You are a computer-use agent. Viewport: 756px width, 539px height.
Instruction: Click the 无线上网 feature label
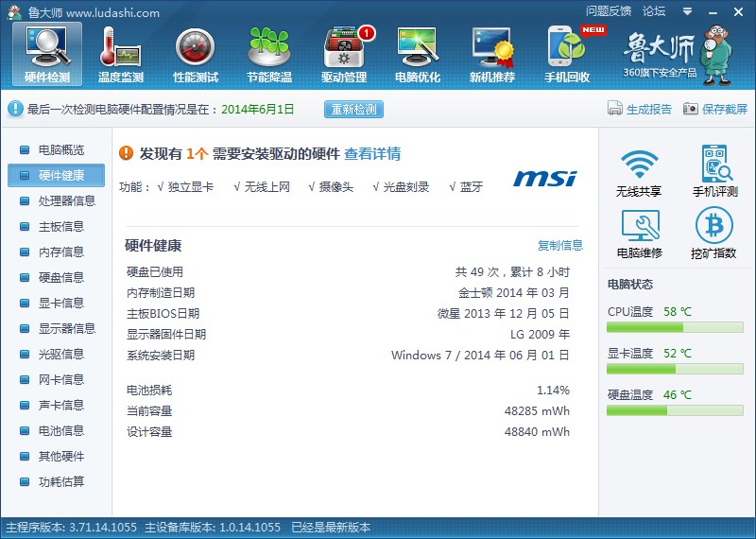click(266, 186)
